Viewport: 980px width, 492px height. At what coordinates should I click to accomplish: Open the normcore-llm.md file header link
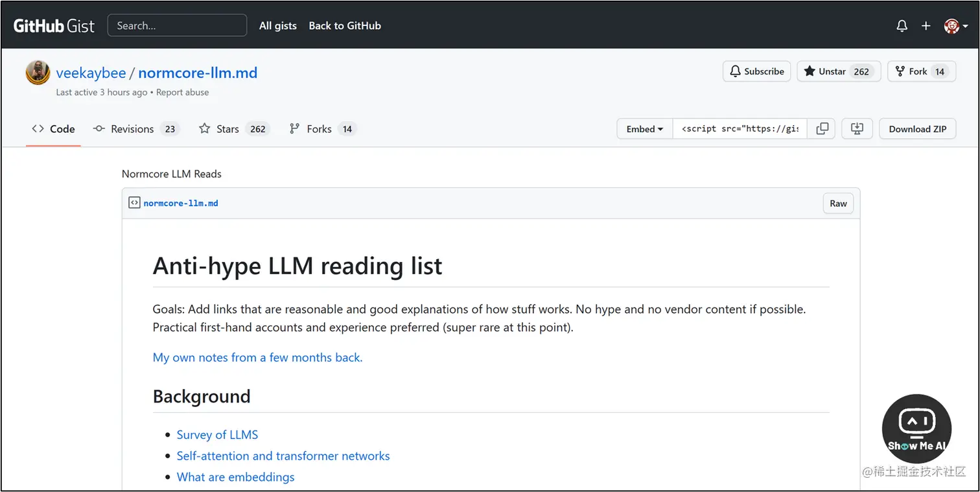click(181, 203)
